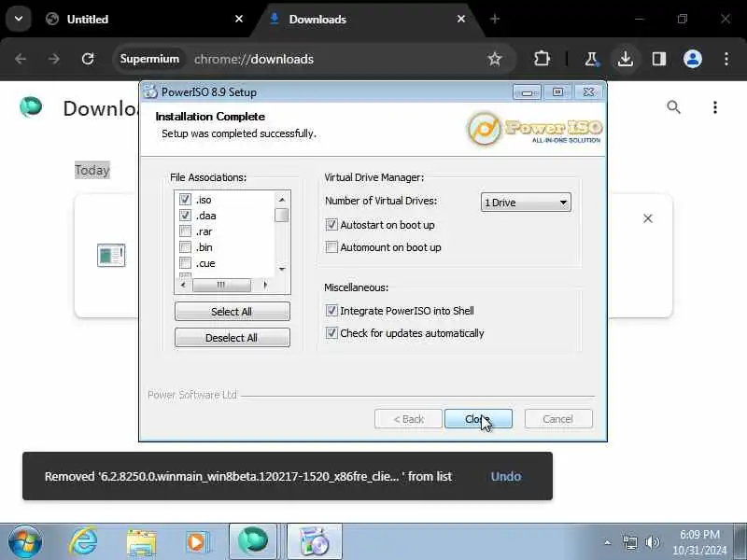The image size is (747, 560).
Task: Click the Close button in setup
Action: point(478,419)
